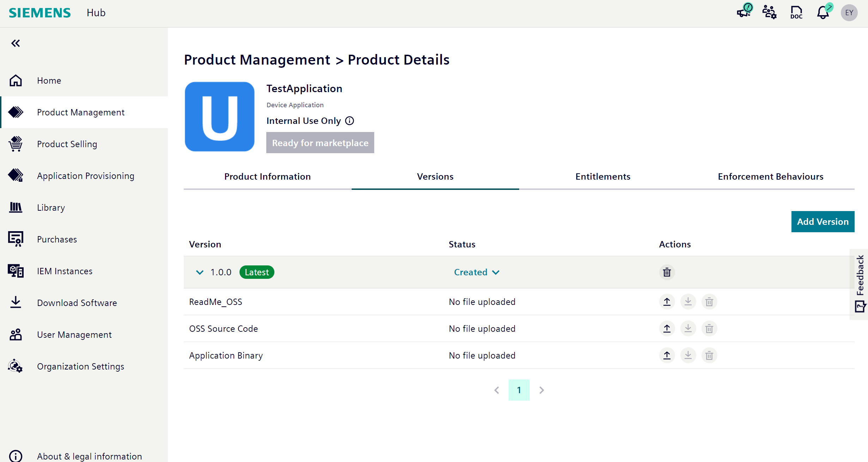
Task: Delete the Application Binary file
Action: click(x=709, y=355)
